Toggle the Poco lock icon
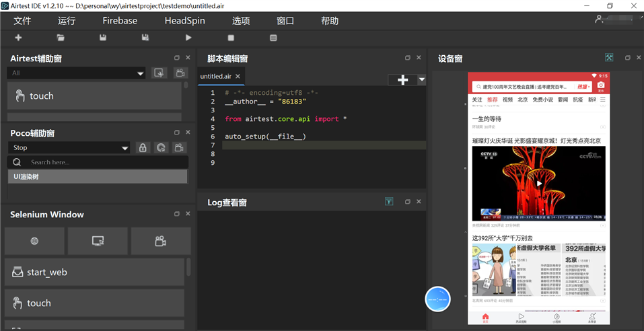Viewport: 644px width, 331px height. (143, 148)
